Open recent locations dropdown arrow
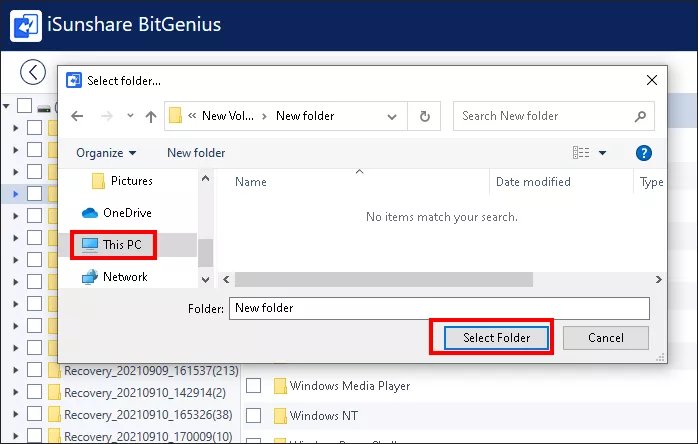 point(130,116)
